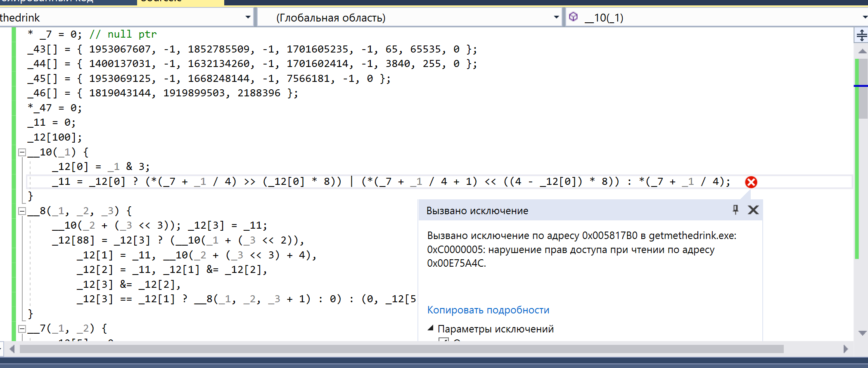Click the red exception error icon
868x368 pixels.
click(x=751, y=182)
